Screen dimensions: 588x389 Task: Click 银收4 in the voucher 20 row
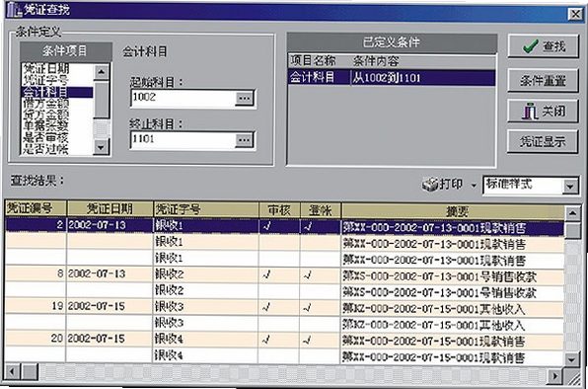click(169, 339)
